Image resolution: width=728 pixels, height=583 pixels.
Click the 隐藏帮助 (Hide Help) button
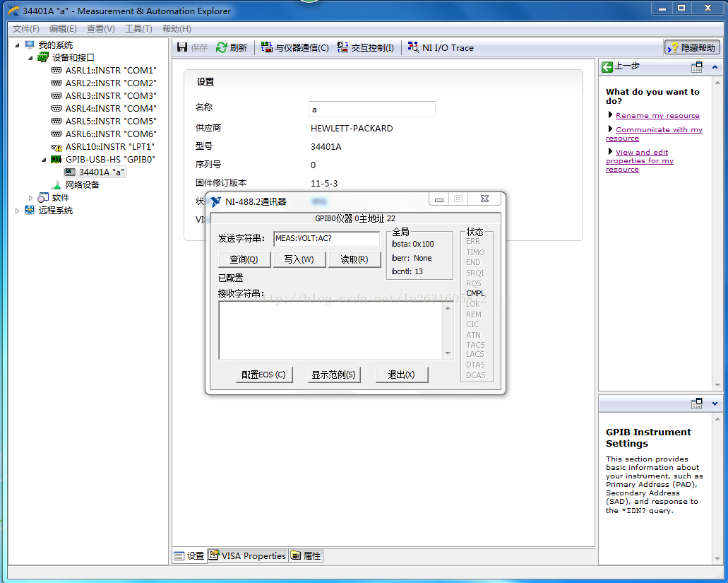pyautogui.click(x=692, y=47)
